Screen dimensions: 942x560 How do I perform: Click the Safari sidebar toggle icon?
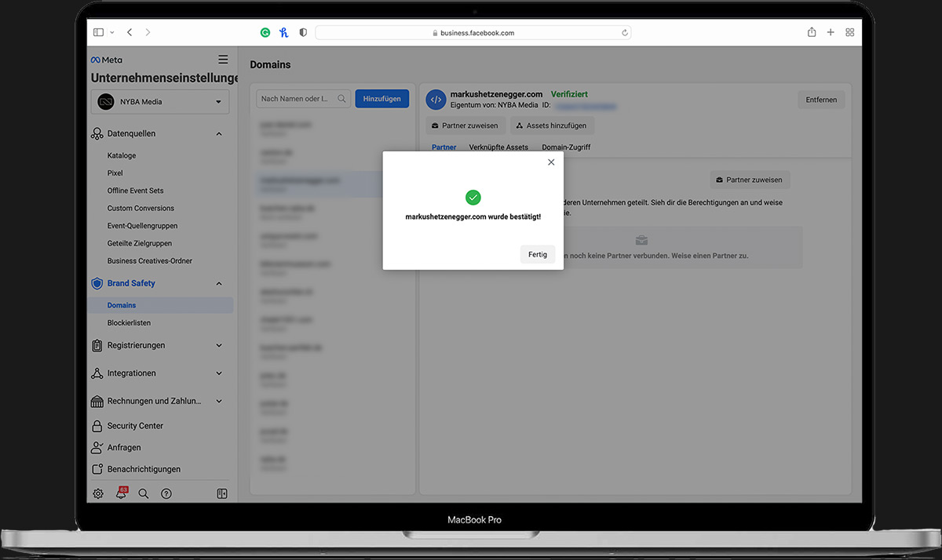click(x=98, y=33)
